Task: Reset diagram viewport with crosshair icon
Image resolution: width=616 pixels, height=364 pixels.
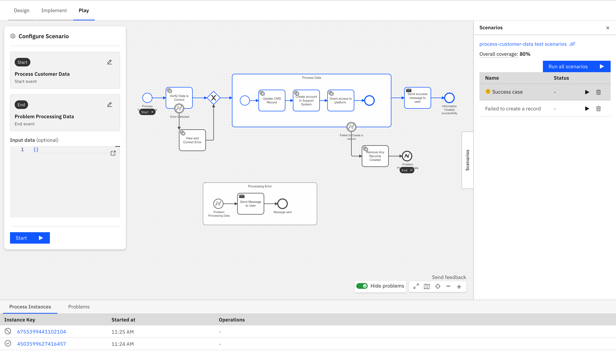Action: click(x=438, y=286)
